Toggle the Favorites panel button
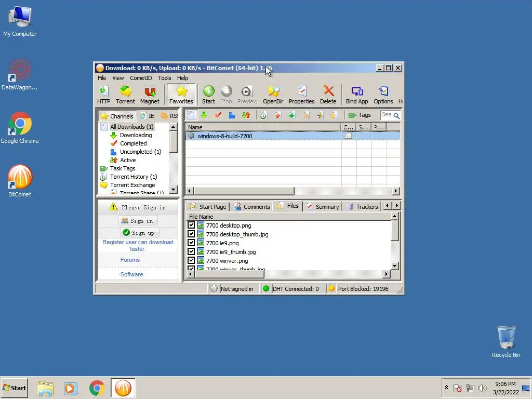Viewport: 532px width, 399px height. coord(181,95)
